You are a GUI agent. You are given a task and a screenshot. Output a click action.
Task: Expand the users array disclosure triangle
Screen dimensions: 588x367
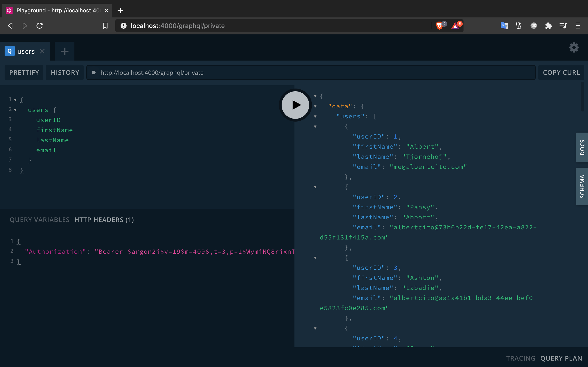tap(315, 116)
